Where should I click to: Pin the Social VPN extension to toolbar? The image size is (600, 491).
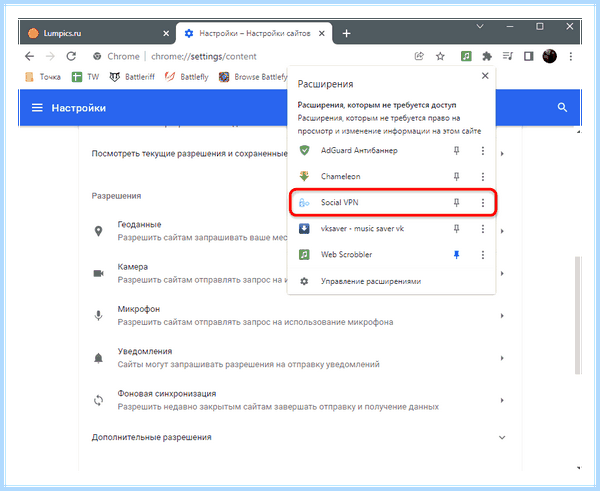pyautogui.click(x=456, y=202)
